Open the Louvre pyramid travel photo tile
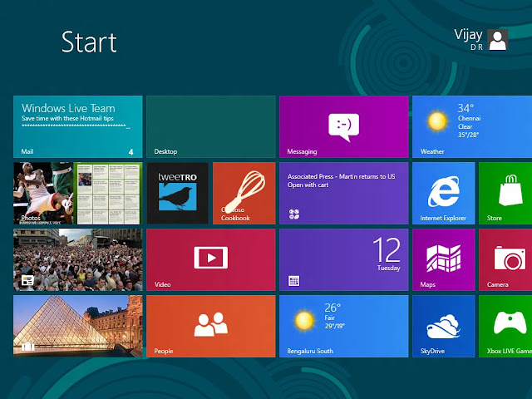The width and height of the screenshot is (532, 399). click(77, 326)
